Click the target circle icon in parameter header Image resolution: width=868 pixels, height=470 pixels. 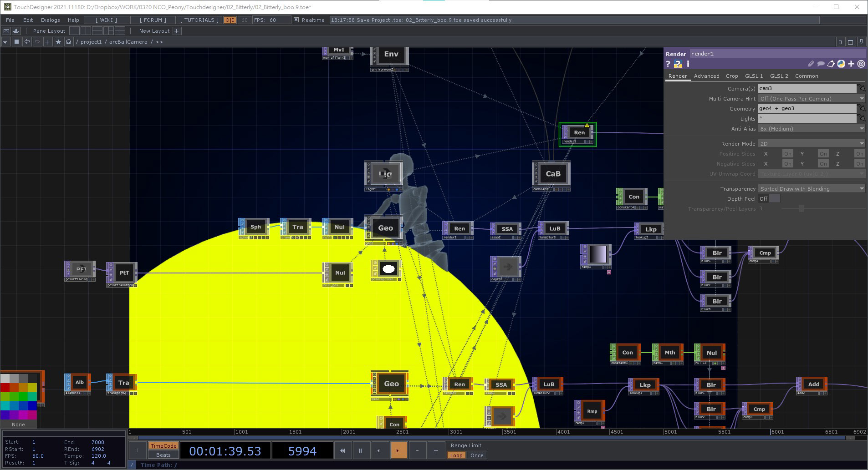tap(861, 64)
